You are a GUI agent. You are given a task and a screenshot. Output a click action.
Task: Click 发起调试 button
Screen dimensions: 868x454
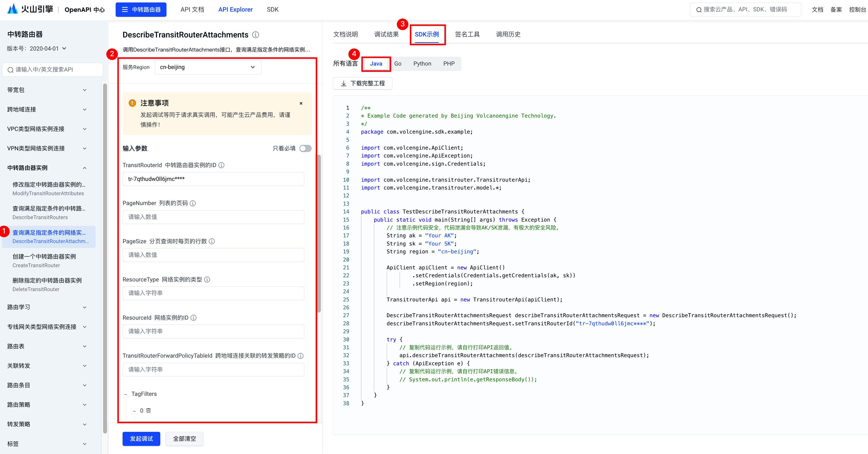(x=141, y=438)
